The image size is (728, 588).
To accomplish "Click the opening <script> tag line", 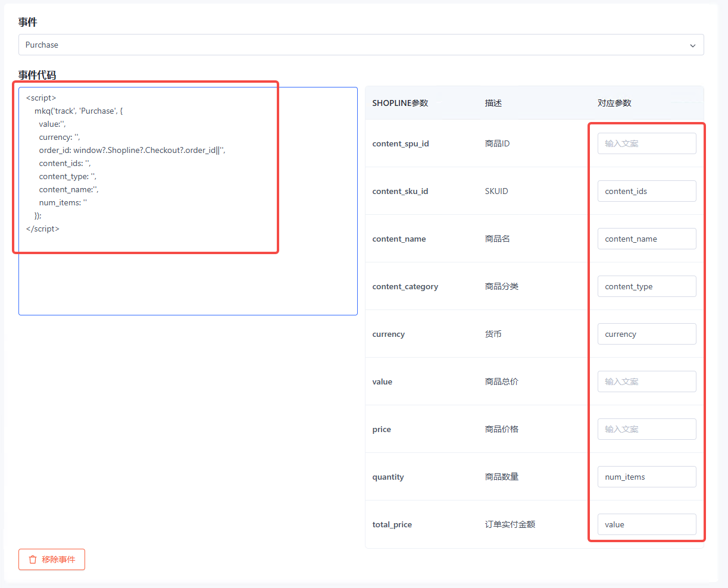I will [41, 98].
